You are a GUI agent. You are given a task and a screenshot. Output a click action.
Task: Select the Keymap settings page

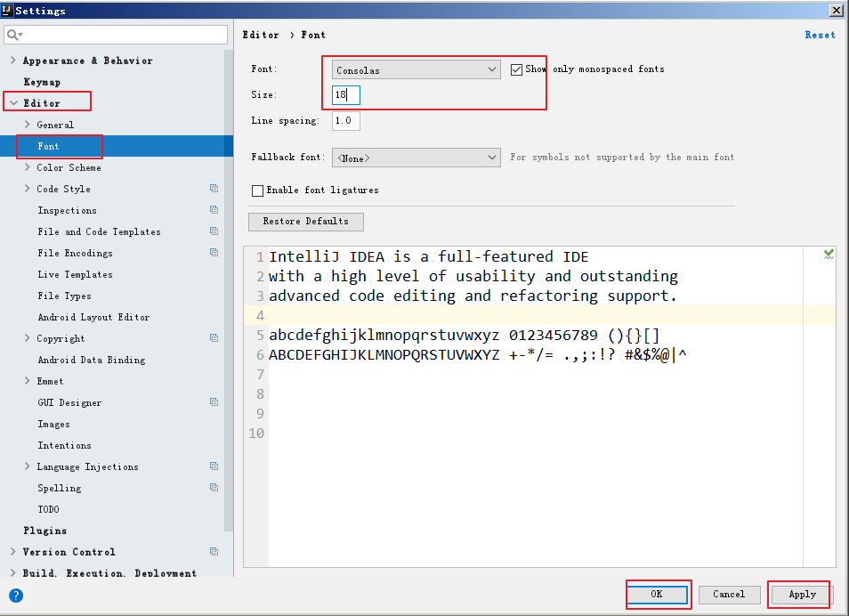click(42, 83)
